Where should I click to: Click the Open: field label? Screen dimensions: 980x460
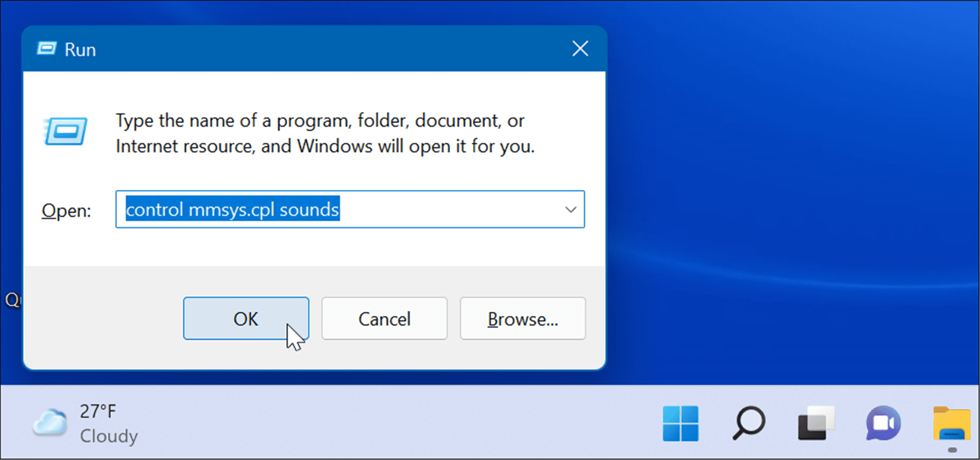(x=65, y=210)
